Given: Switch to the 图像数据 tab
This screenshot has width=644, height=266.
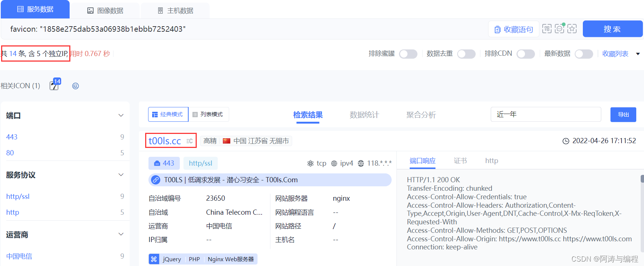Looking at the screenshot, I should 105,11.
